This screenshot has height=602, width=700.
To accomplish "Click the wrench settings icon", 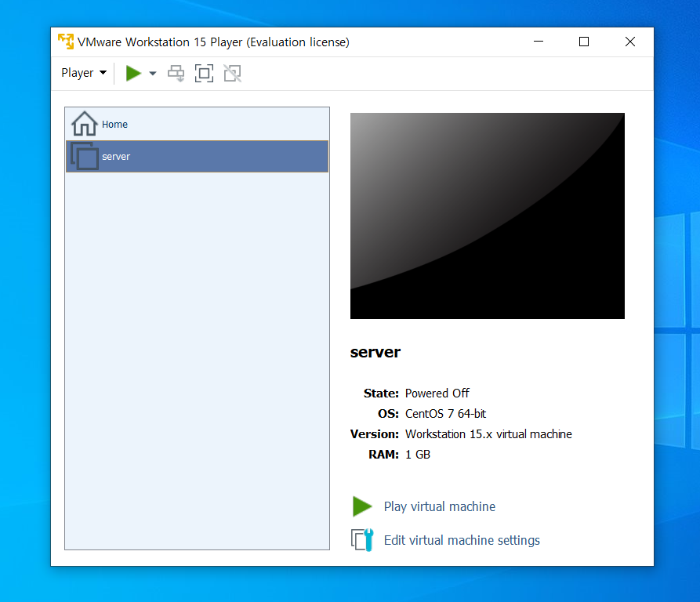I will click(x=362, y=540).
